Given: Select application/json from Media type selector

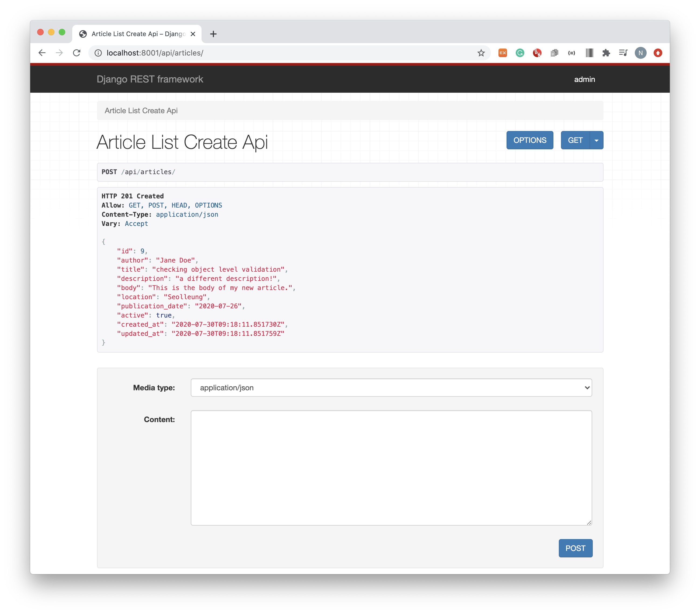Looking at the screenshot, I should (x=391, y=388).
